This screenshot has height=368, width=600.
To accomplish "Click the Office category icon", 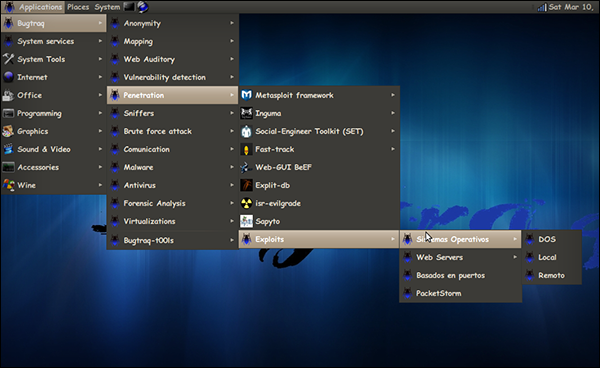I will (8, 95).
